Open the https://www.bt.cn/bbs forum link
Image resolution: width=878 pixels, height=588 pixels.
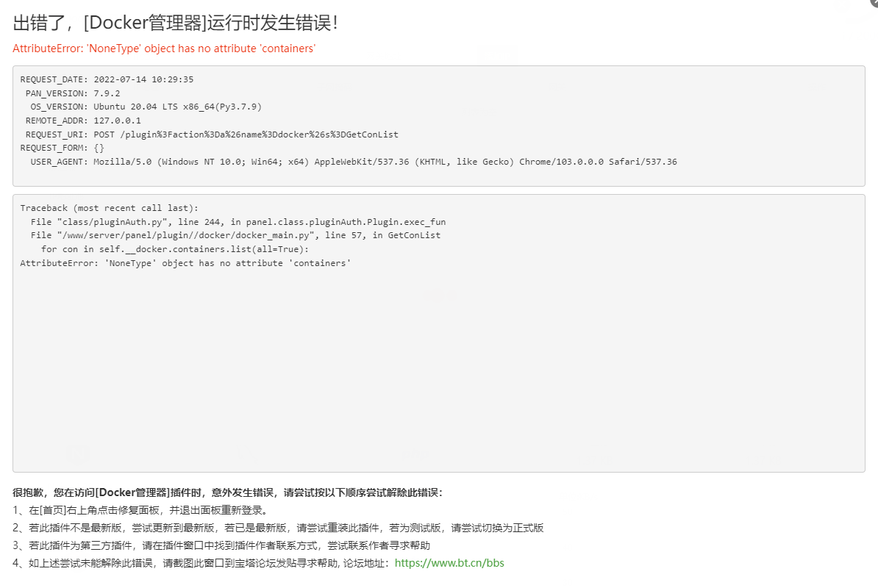(x=449, y=563)
